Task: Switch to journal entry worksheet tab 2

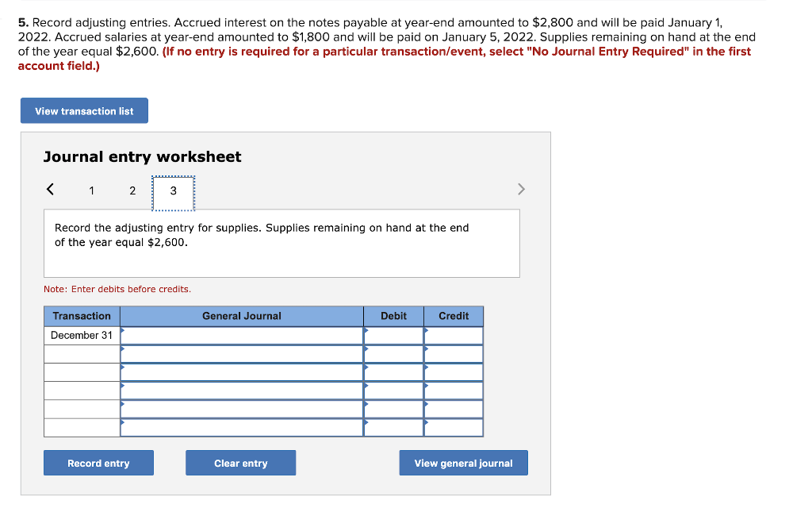Action: [132, 190]
